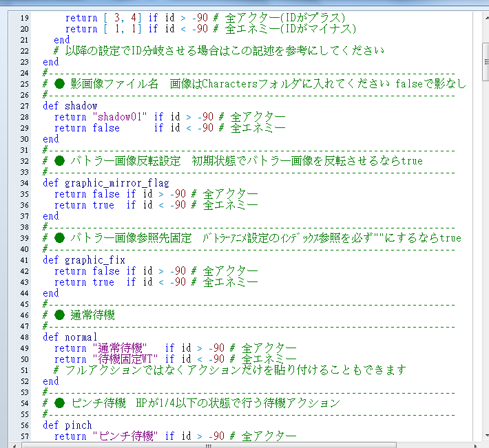Click the comment on line 22
489x448 pixels.
pyautogui.click(x=219, y=51)
